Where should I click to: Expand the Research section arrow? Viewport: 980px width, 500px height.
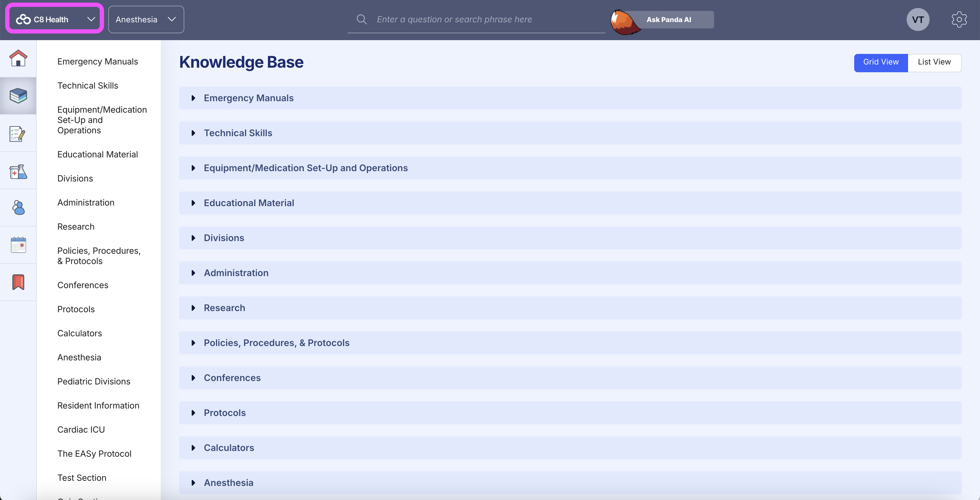193,308
